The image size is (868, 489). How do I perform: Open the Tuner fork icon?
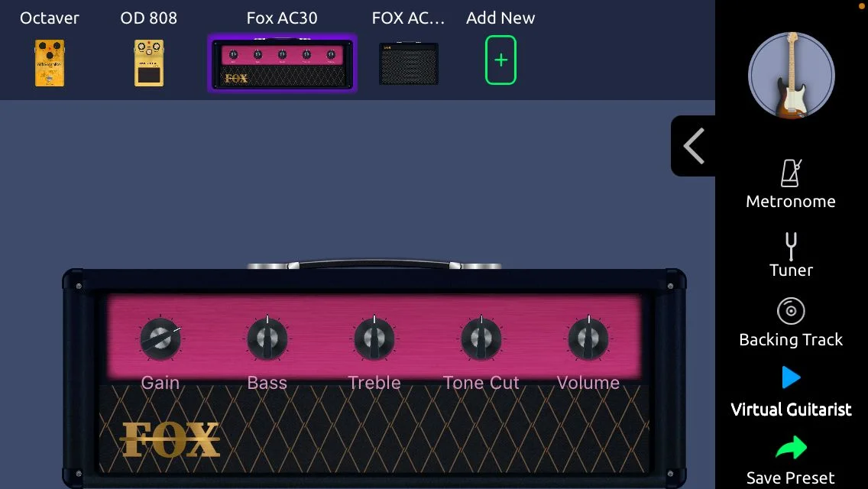click(x=791, y=247)
